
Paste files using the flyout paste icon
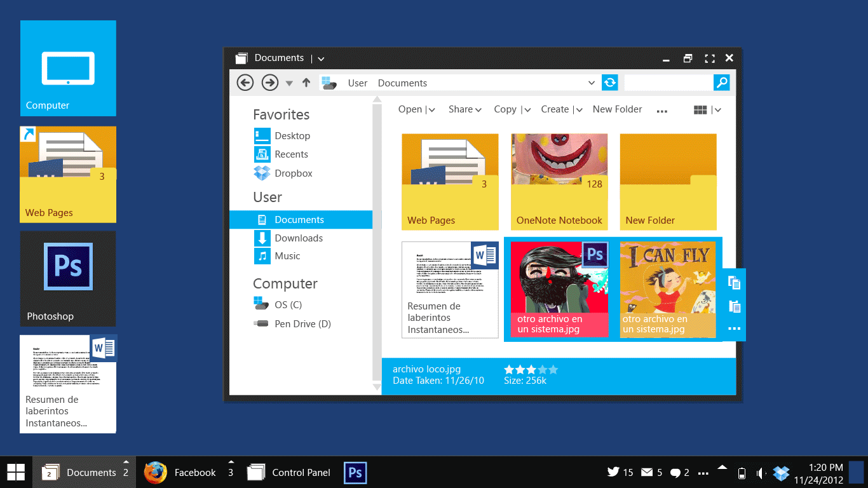[x=733, y=306]
